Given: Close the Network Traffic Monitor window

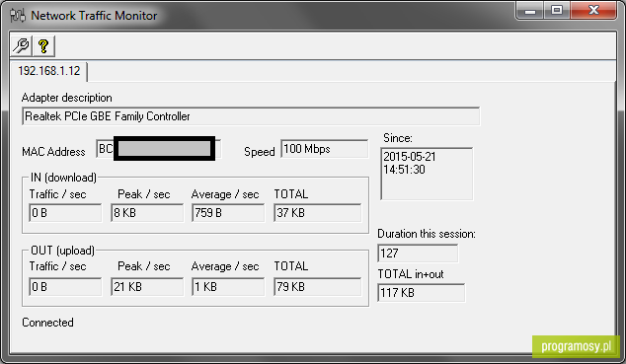Looking at the screenshot, I should tap(593, 11).
